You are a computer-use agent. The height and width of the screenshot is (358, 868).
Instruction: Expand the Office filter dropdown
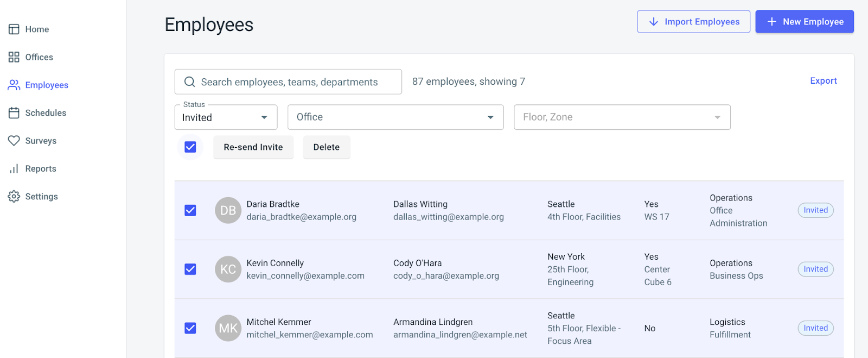pos(395,117)
